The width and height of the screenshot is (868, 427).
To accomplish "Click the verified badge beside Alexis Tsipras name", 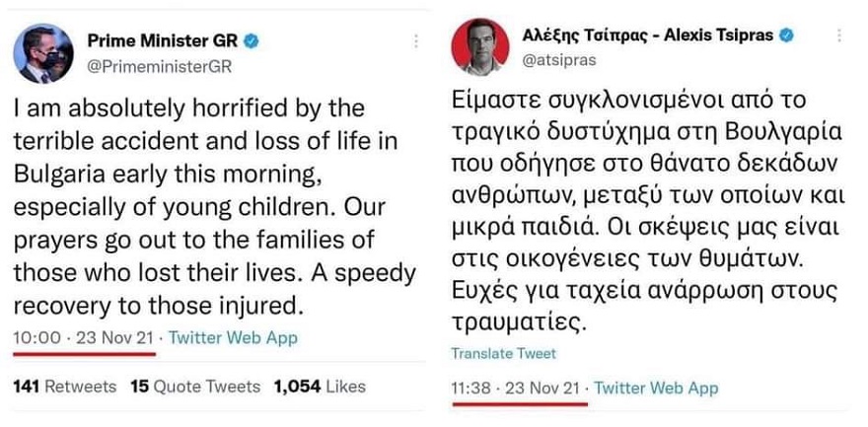I will [786, 36].
